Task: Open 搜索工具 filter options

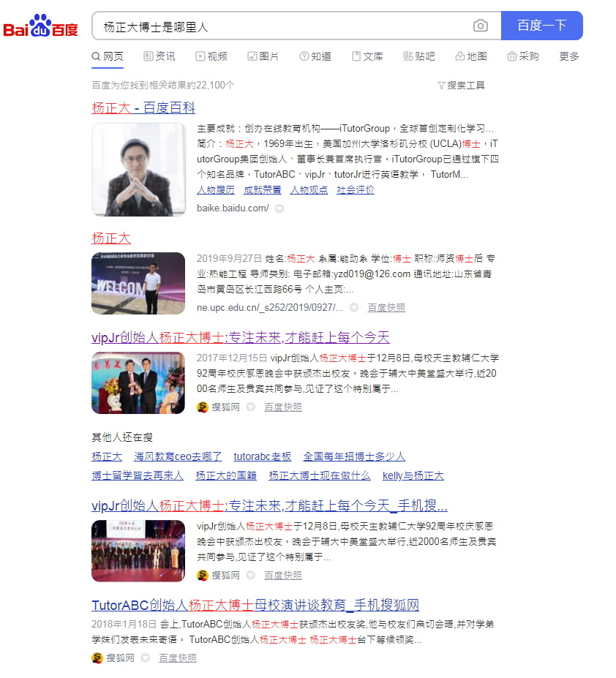Action: pos(461,85)
